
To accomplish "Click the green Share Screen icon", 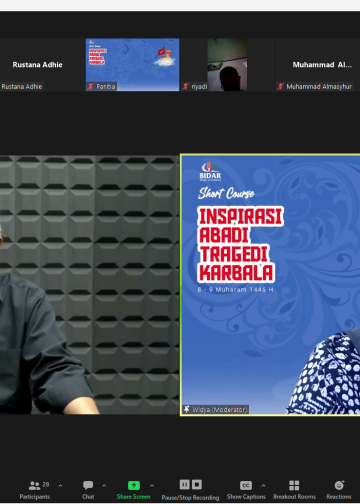I will click(134, 485).
